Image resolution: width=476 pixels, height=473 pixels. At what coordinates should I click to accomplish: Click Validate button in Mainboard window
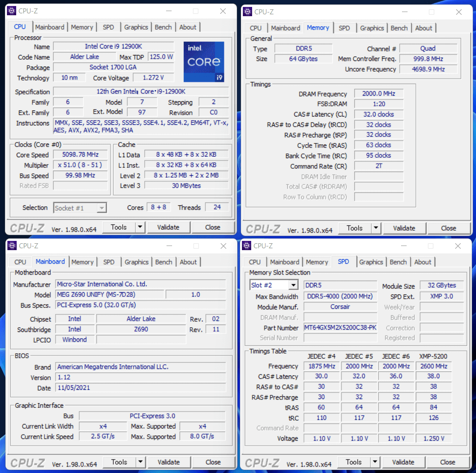coord(169,462)
